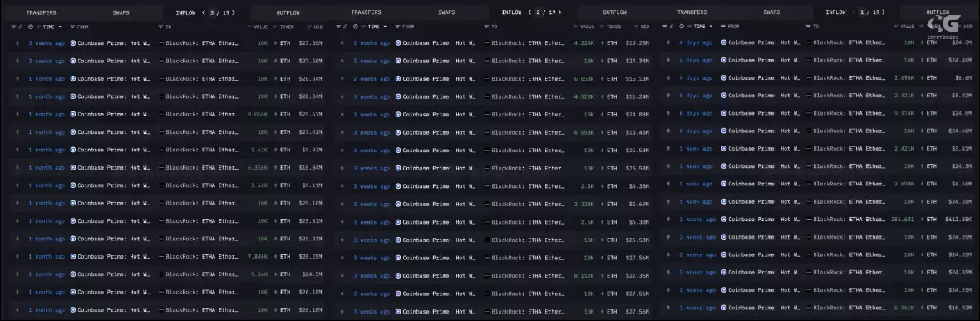Advance the 1 / 19 inflow pager forward
Viewport: 980px width, 321px height.
pyautogui.click(x=884, y=12)
